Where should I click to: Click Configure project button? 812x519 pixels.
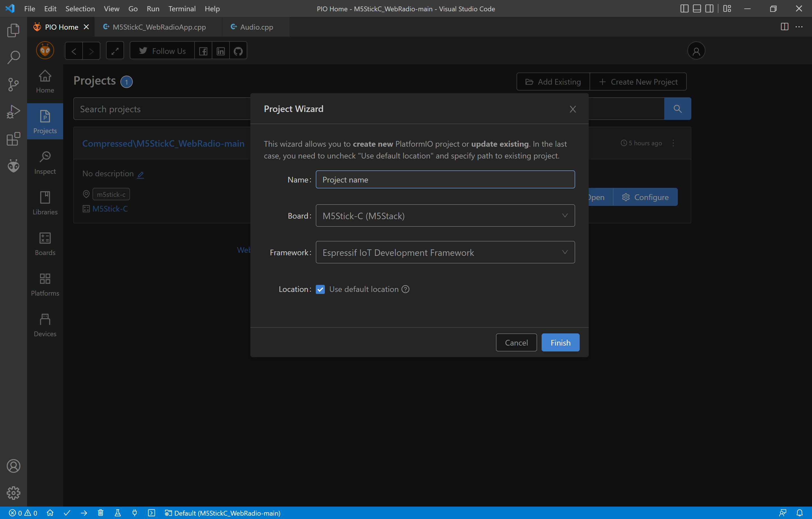click(645, 197)
